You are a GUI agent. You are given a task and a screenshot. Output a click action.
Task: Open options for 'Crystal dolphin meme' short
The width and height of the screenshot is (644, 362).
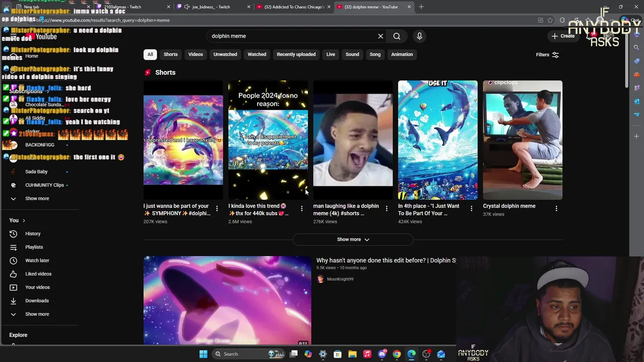tap(556, 208)
